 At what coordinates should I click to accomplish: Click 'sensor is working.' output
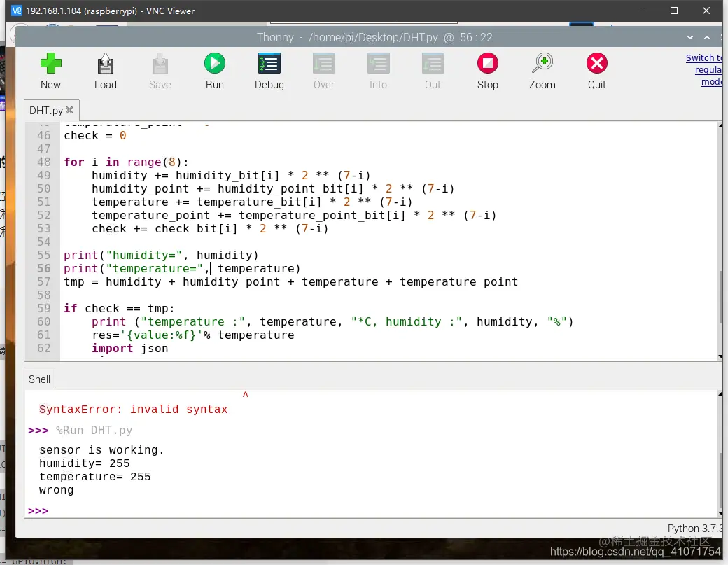(x=101, y=450)
